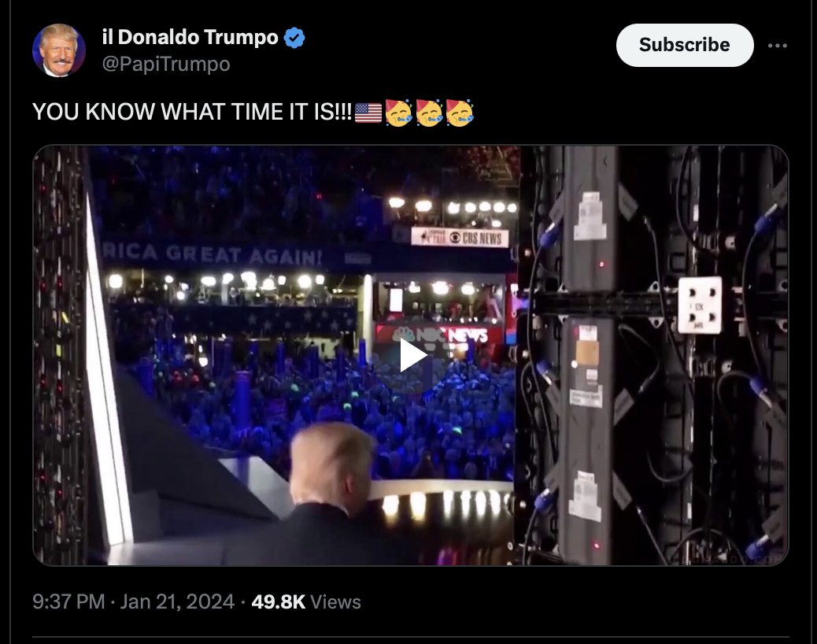Click the white connector box on the rack
Image resolution: width=817 pixels, height=644 pixels.
pyautogui.click(x=700, y=305)
